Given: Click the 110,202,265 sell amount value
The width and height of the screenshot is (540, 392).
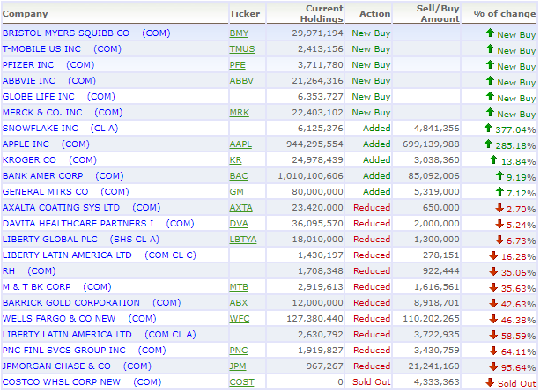Looking at the screenshot, I should (431, 319).
